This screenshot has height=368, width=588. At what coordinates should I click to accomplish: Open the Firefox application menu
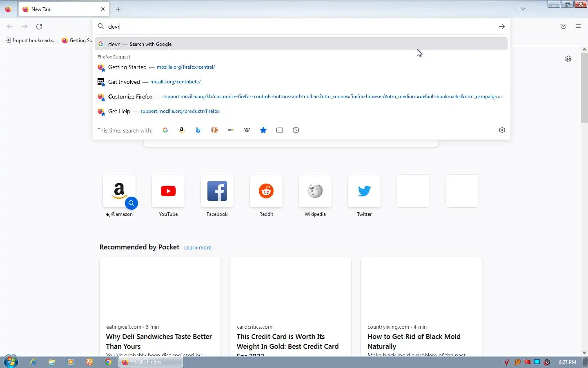point(578,27)
